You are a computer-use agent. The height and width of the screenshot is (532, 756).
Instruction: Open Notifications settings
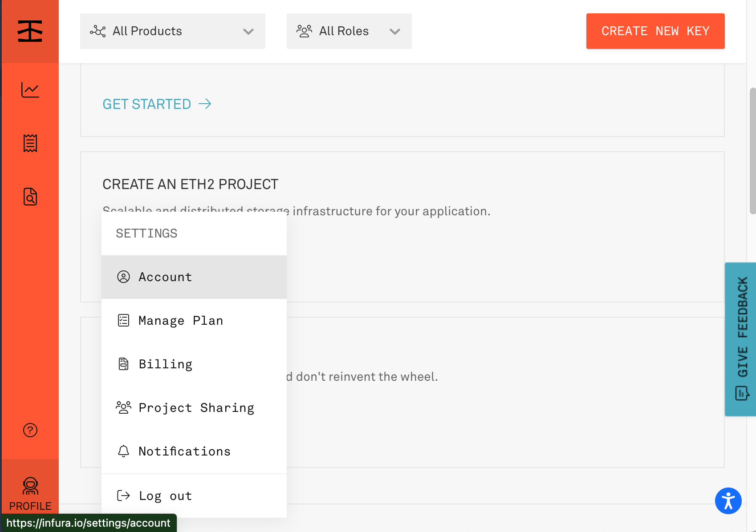click(194, 451)
